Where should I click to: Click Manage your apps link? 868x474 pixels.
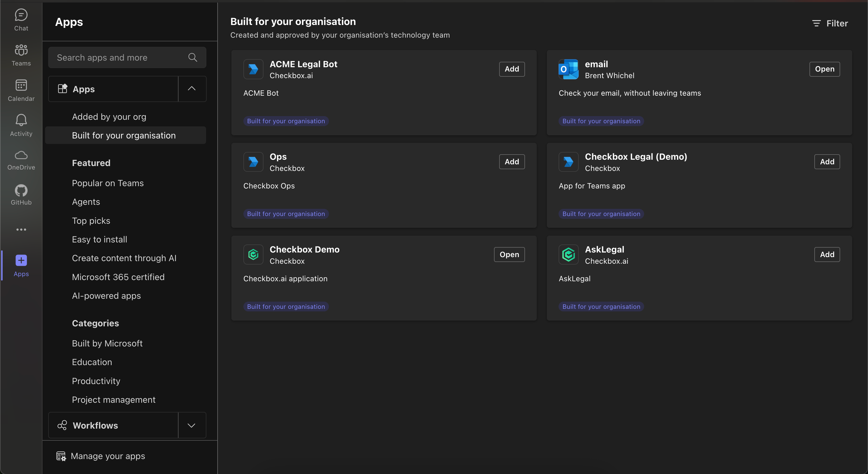[x=108, y=456]
